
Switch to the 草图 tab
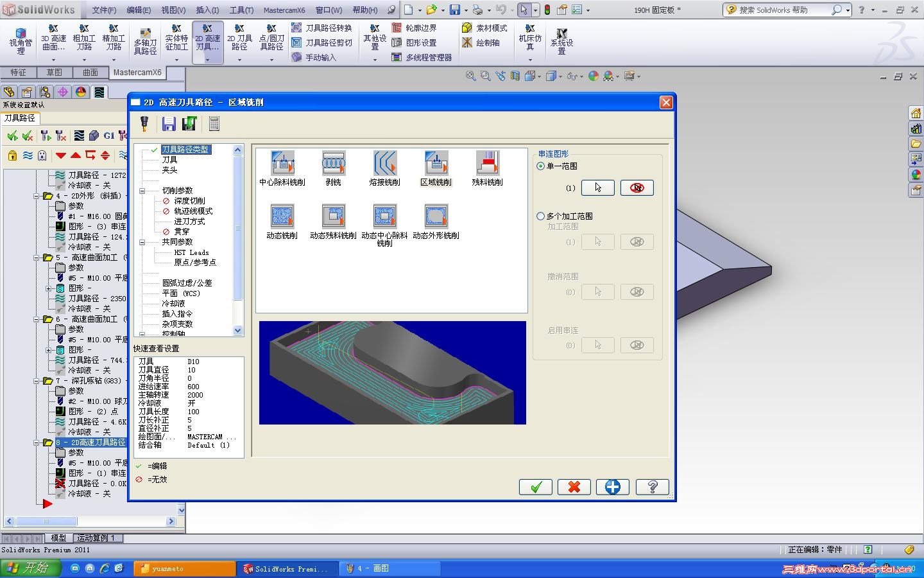click(x=55, y=73)
